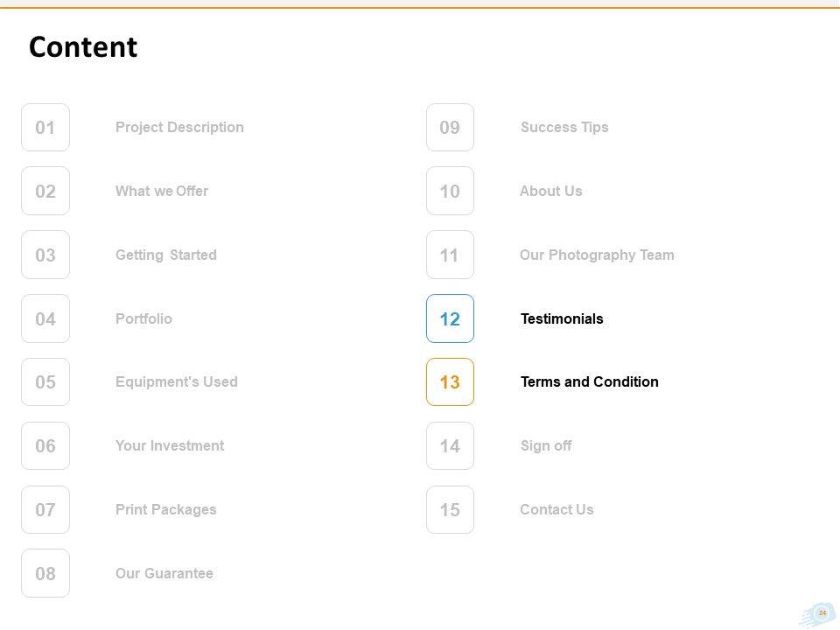This screenshot has height=630, width=840.
Task: Select the Portfolio entry
Action: point(143,318)
